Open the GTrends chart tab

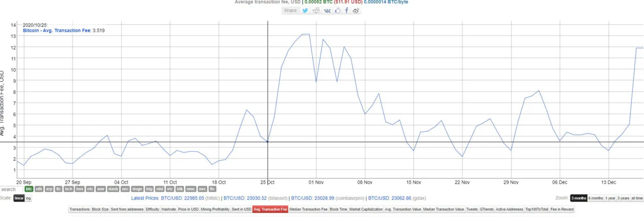click(x=487, y=209)
